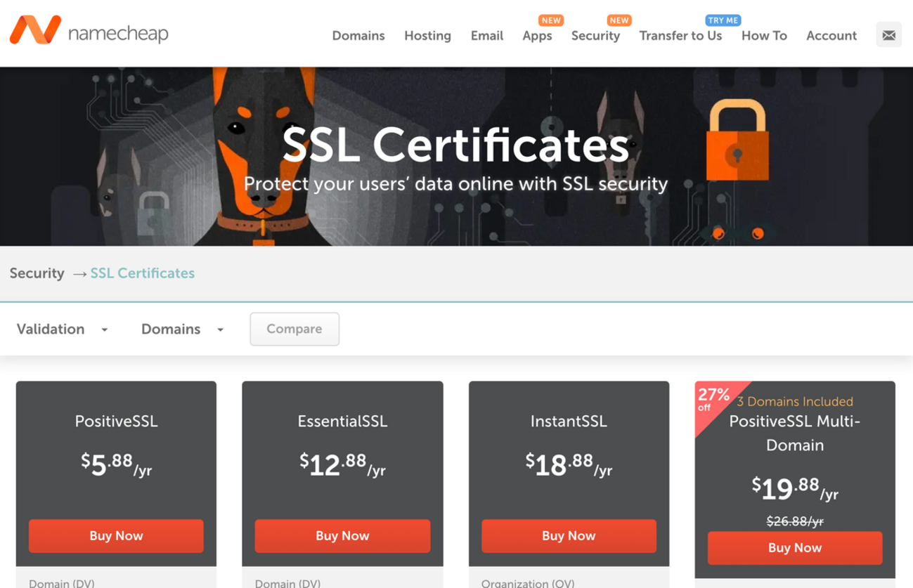
Task: Select the InstantSSL card title
Action: 569,422
